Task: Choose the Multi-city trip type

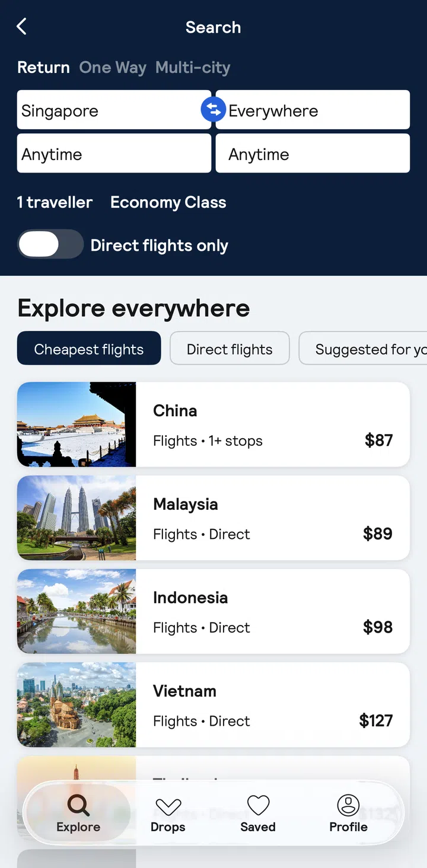Action: point(193,68)
